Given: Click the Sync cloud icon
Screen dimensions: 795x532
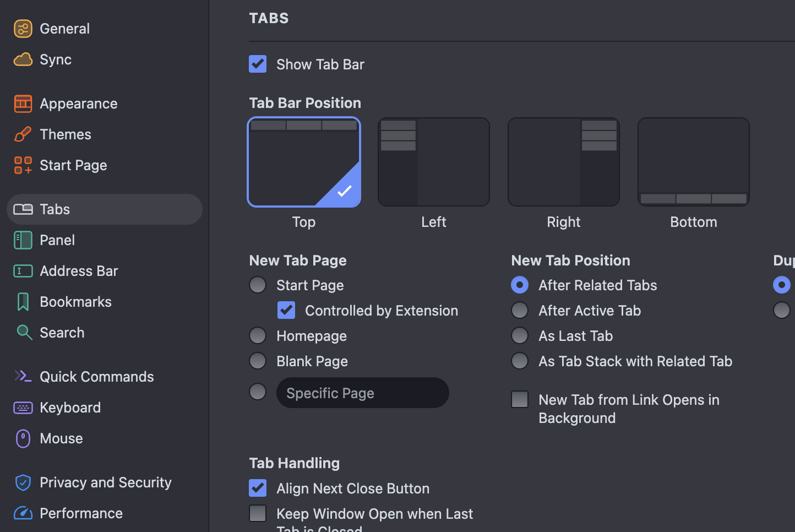Looking at the screenshot, I should 23,59.
